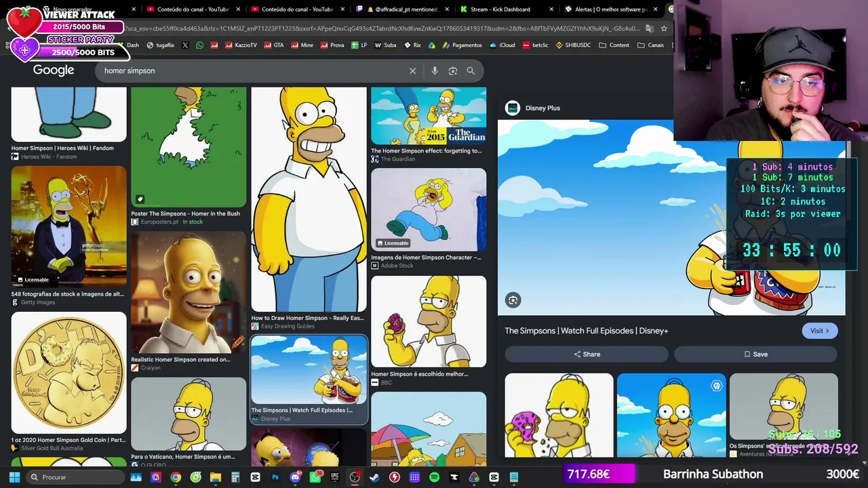Start a voice search with the microphone
868x488 pixels.
tap(435, 70)
